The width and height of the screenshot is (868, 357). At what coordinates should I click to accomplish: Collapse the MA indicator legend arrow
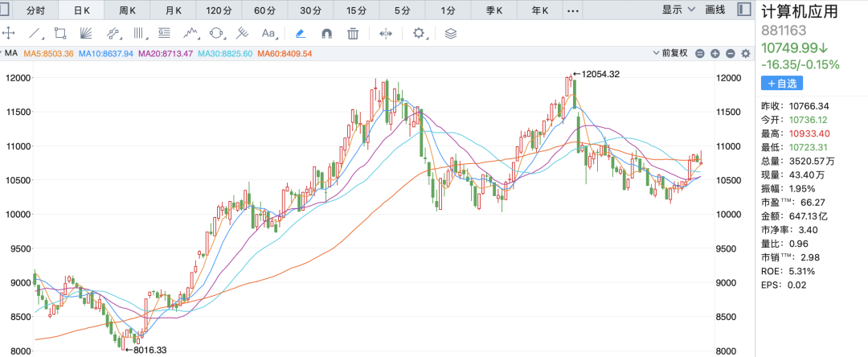(4, 53)
